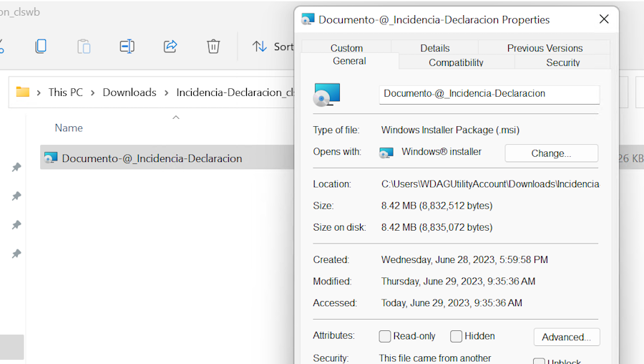
Task: Check the Unblock security checkbox
Action: pos(539,362)
